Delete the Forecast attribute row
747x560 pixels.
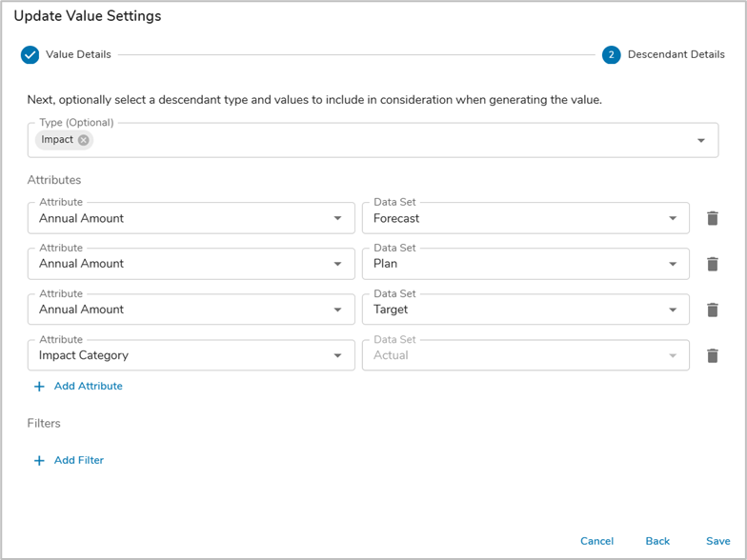click(712, 218)
